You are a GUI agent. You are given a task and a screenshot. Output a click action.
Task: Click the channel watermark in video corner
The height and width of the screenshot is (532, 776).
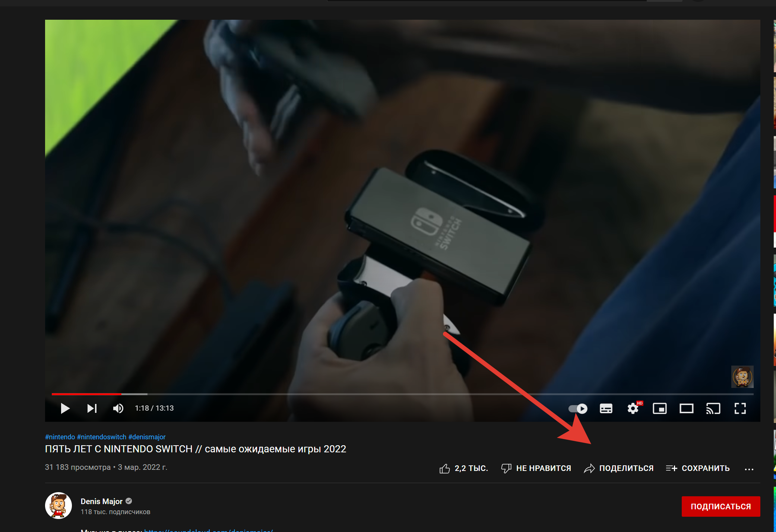point(742,376)
